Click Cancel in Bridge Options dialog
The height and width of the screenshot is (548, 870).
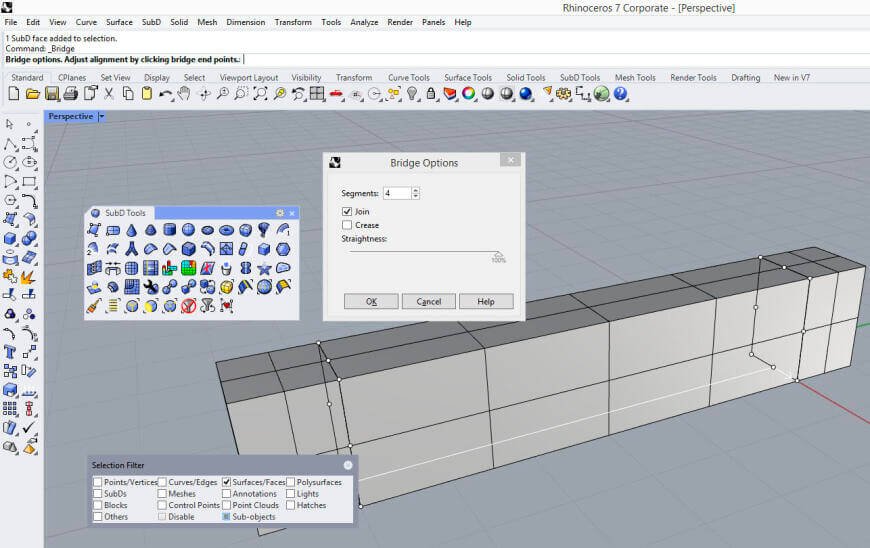pos(429,302)
